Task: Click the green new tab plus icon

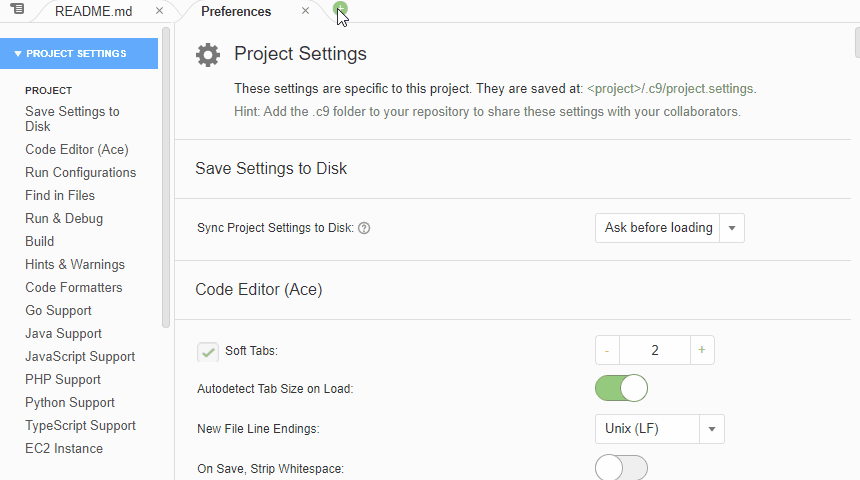Action: (340, 9)
